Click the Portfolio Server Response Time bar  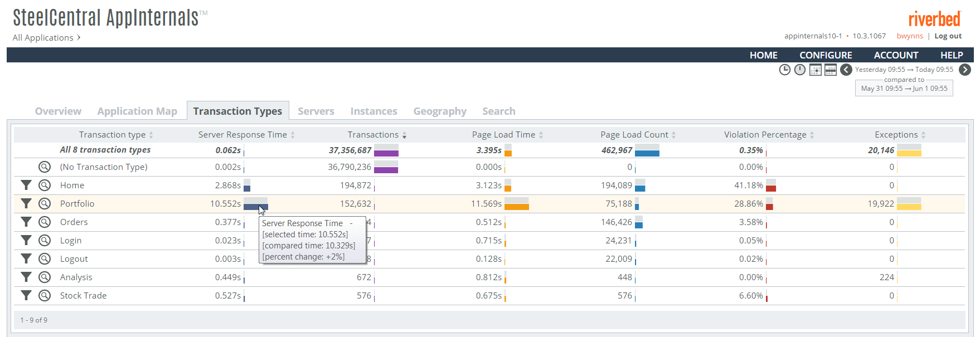256,203
